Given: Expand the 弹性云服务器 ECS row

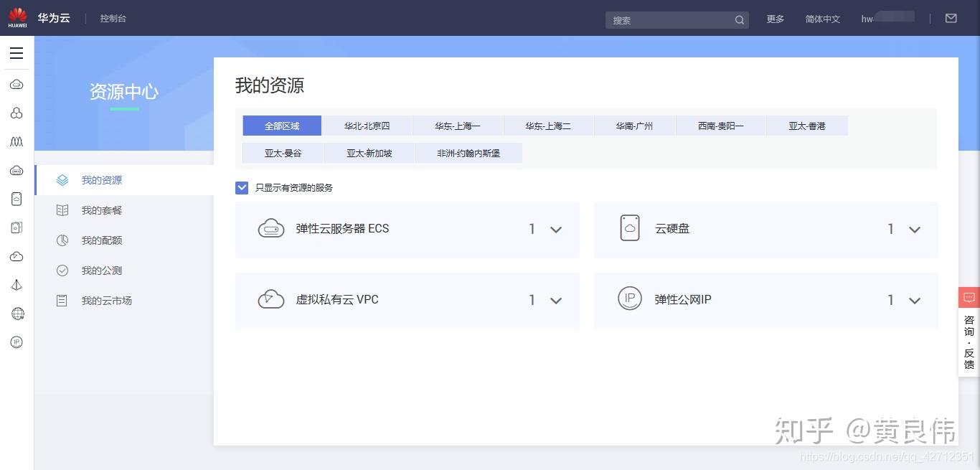Looking at the screenshot, I should click(x=556, y=230).
